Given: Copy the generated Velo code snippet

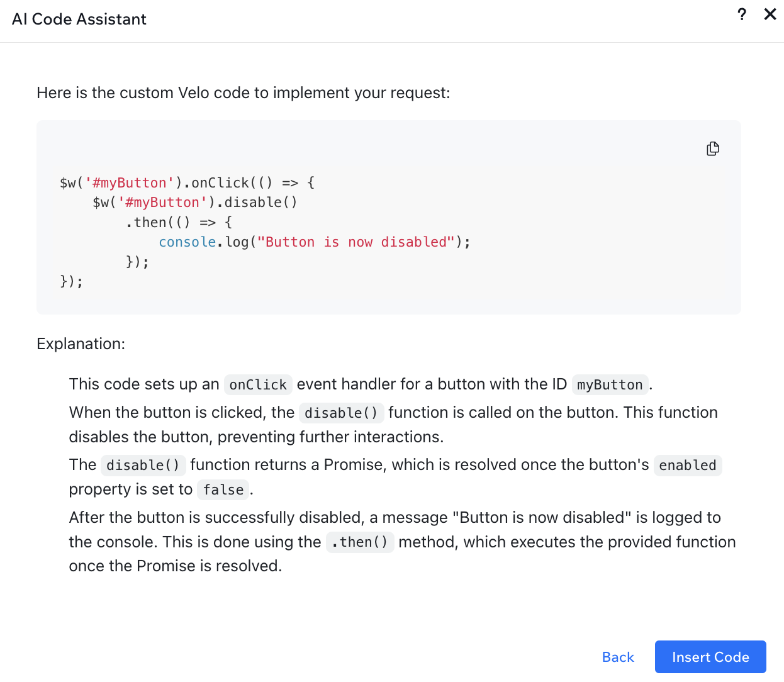Looking at the screenshot, I should point(713,148).
